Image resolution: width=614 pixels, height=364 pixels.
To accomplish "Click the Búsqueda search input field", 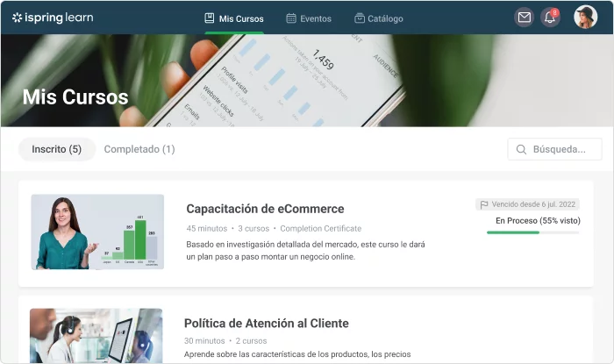I will [561, 149].
